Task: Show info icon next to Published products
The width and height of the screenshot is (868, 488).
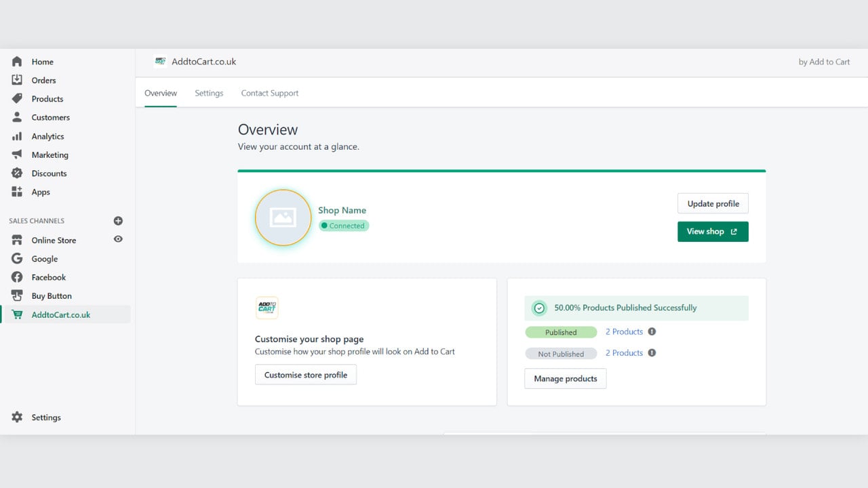Action: coord(652,331)
